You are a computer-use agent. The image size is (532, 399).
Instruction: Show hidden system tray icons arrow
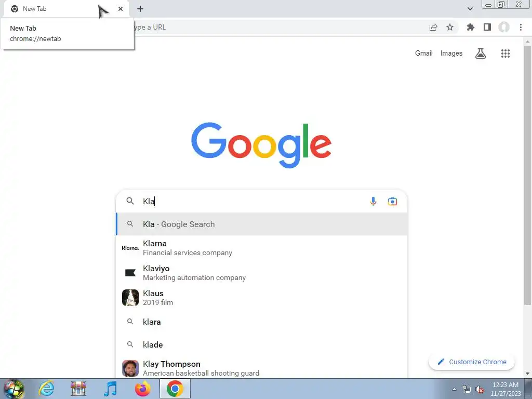coord(454,389)
